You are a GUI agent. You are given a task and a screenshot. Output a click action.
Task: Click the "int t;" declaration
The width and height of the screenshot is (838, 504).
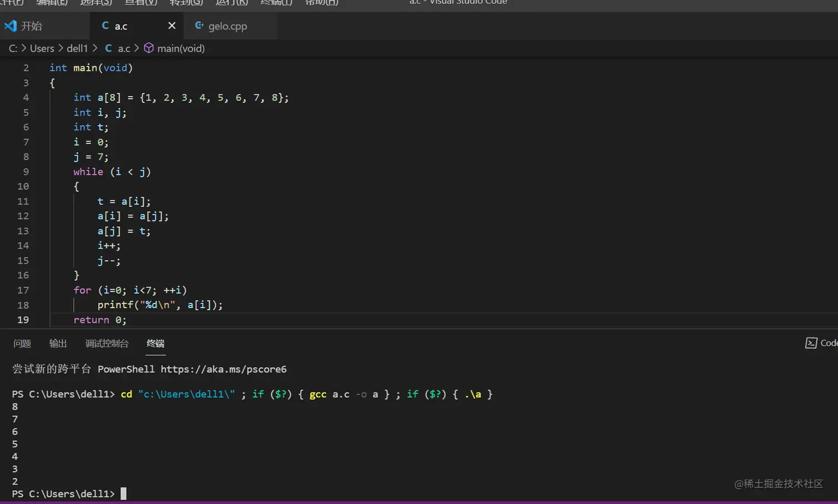tap(91, 127)
